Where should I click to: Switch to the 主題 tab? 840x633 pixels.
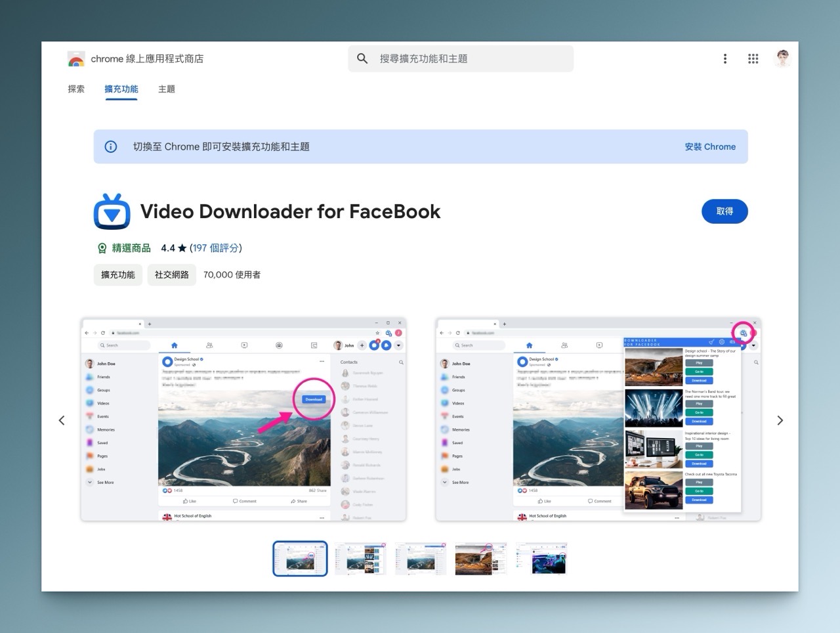tap(167, 89)
